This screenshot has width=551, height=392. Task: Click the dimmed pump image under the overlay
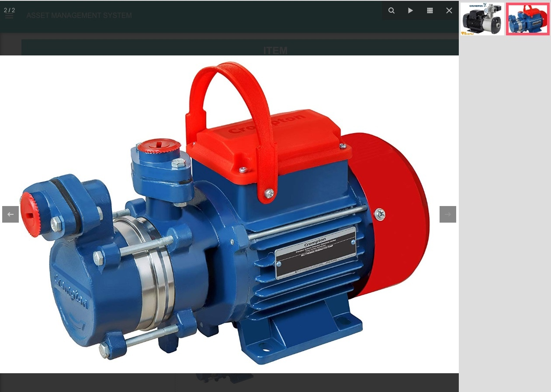[224, 378]
